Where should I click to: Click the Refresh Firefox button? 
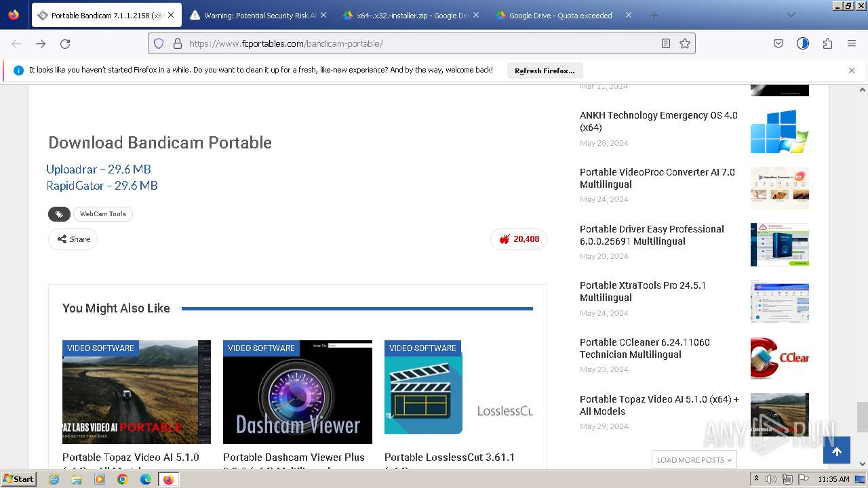coord(545,70)
